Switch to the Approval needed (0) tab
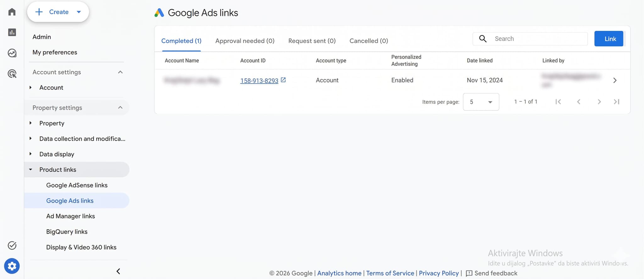The image size is (644, 279). [x=245, y=41]
